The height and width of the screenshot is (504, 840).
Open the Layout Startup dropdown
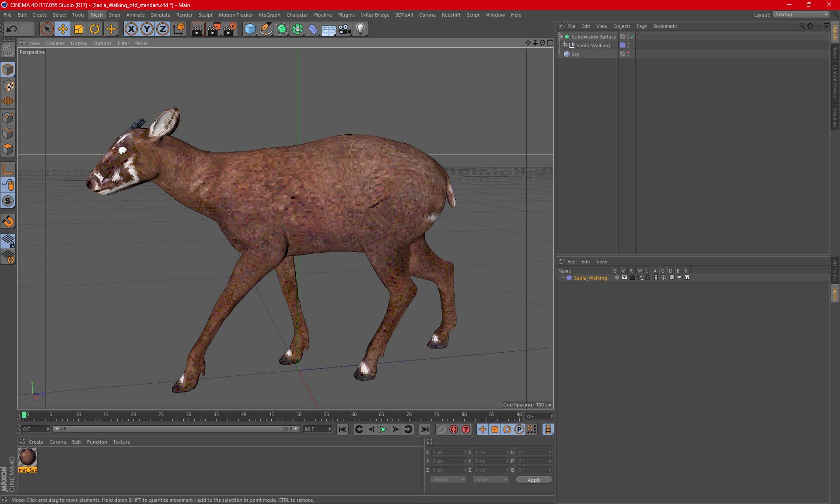coord(801,14)
